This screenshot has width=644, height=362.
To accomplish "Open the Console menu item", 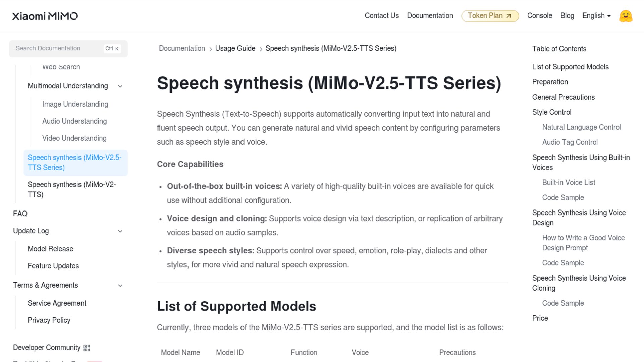I will click(539, 16).
